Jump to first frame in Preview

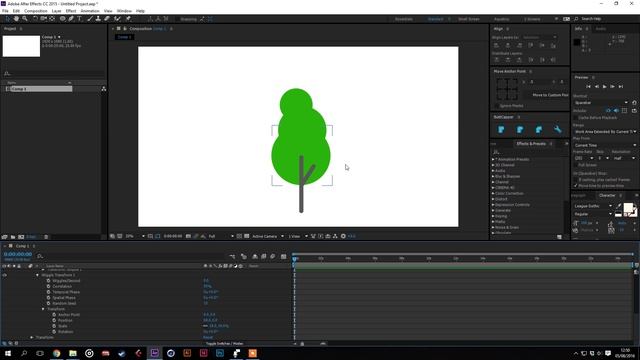coord(588,87)
